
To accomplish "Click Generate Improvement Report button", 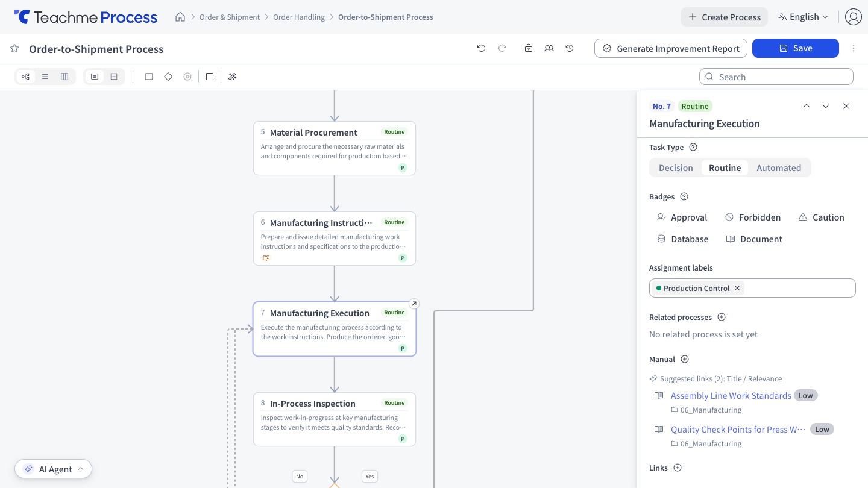I will click(x=671, y=48).
